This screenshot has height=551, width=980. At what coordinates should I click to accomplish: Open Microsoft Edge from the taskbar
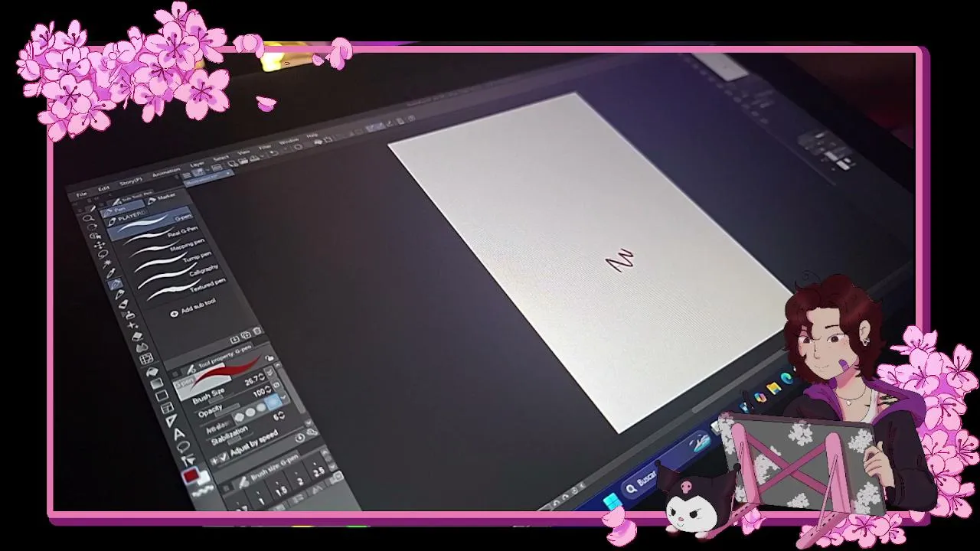click(x=787, y=379)
